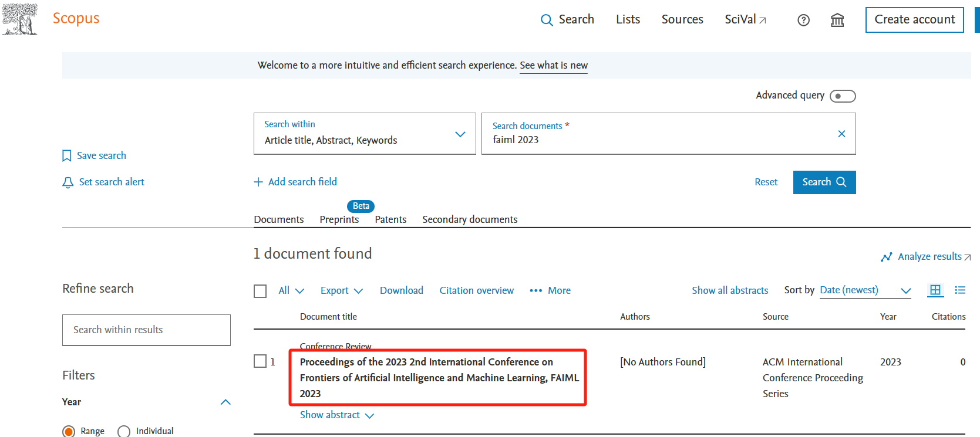The width and height of the screenshot is (980, 437).
Task: Switch to grid table view icon
Action: click(935, 290)
